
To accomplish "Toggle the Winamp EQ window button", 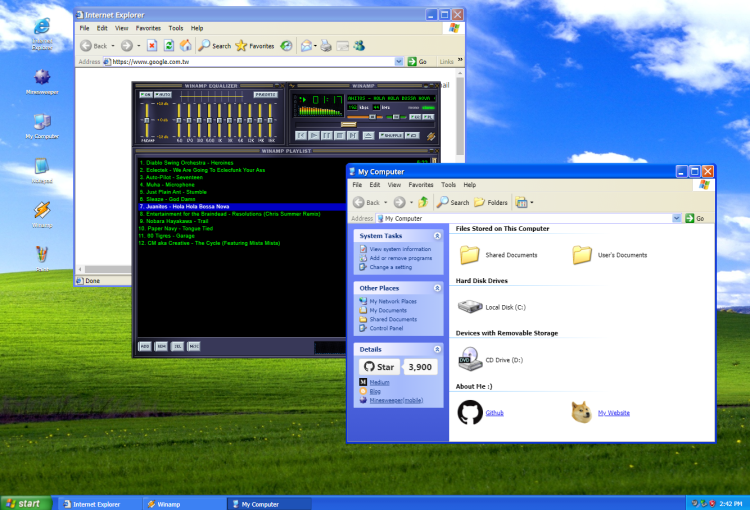I will pos(415,117).
